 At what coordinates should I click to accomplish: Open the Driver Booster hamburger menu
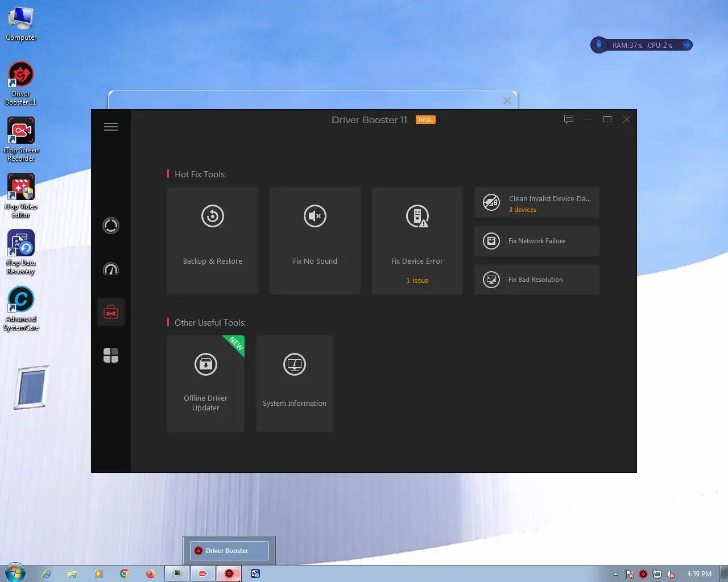(x=111, y=127)
